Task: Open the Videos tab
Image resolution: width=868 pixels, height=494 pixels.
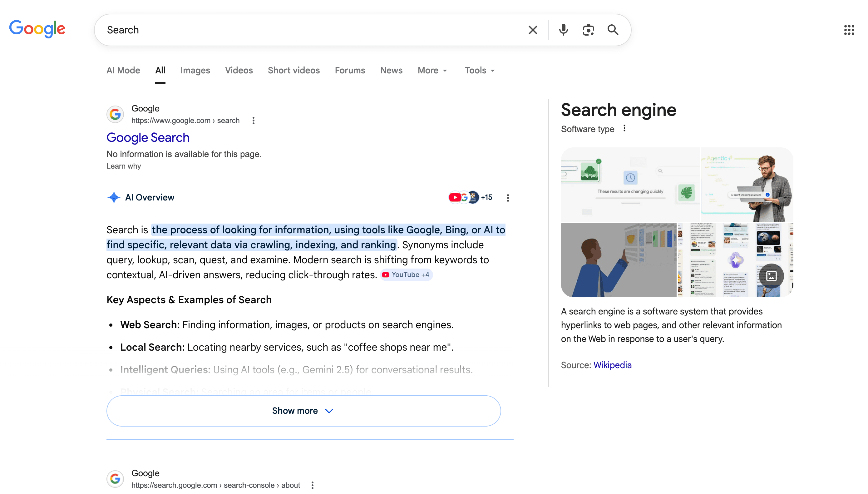Action: (239, 70)
